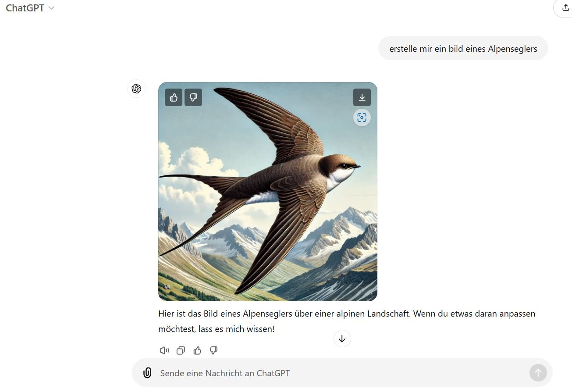
Task: Attach a file with the paperclip
Action: coord(147,373)
